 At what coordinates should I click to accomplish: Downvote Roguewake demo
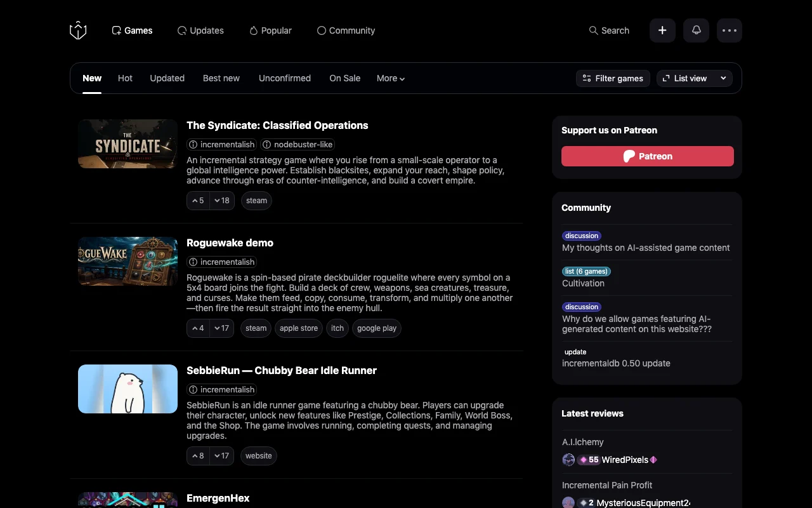[222, 328]
